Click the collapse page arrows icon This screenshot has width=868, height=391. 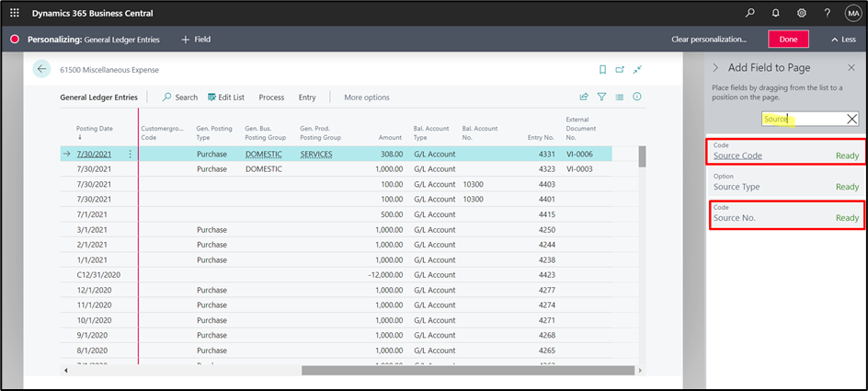pos(638,69)
